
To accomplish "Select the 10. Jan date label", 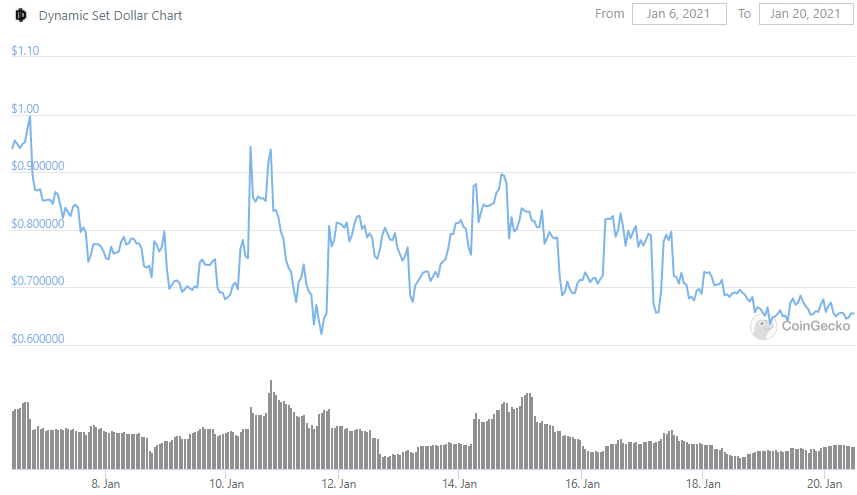I will (226, 484).
